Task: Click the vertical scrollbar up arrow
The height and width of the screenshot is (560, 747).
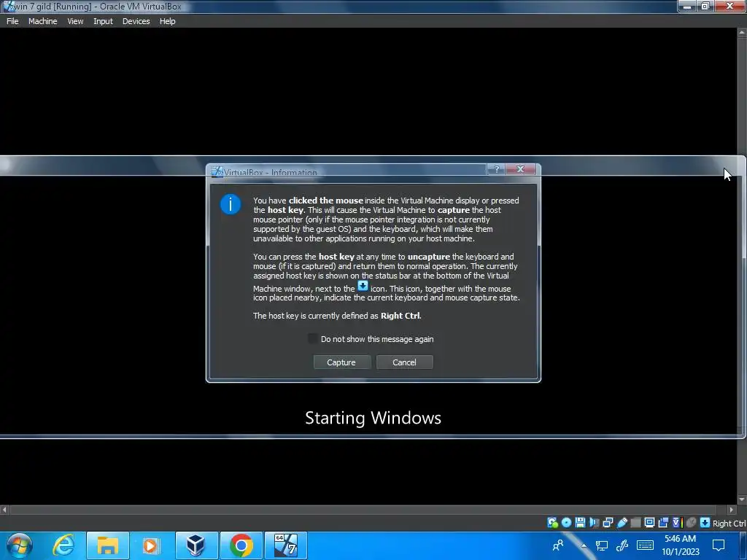Action: pyautogui.click(x=742, y=33)
